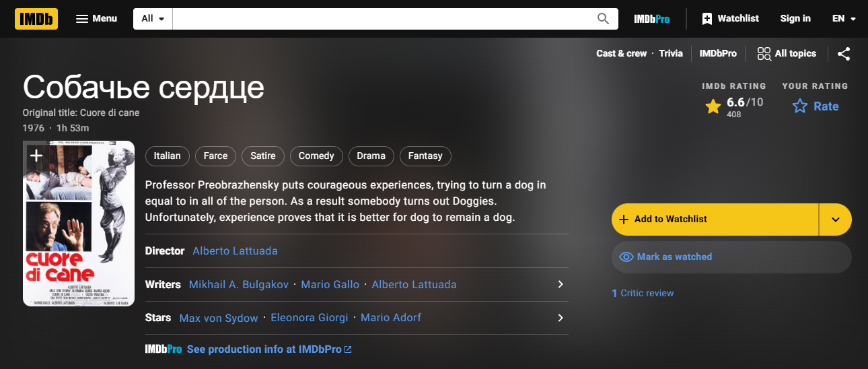Open the EN language dropdown
Viewport: 868px width, 369px height.
pyautogui.click(x=844, y=19)
